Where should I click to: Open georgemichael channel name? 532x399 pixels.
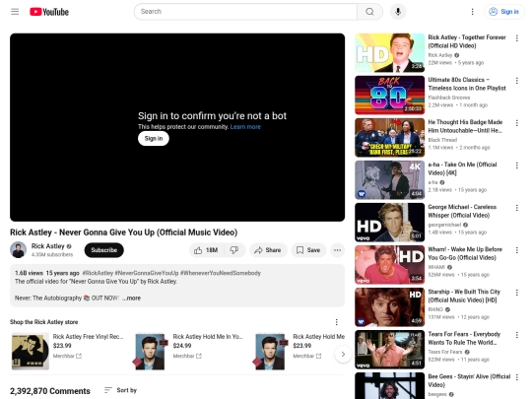[x=444, y=225]
